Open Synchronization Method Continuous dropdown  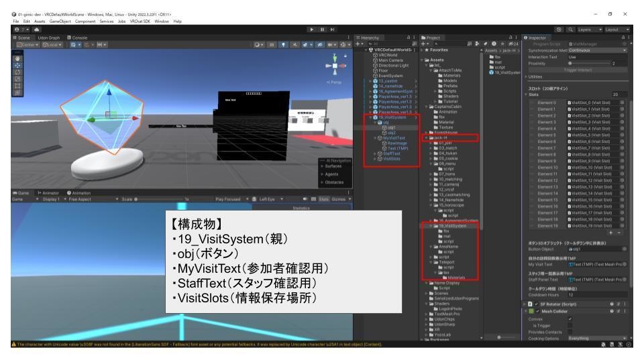click(598, 50)
